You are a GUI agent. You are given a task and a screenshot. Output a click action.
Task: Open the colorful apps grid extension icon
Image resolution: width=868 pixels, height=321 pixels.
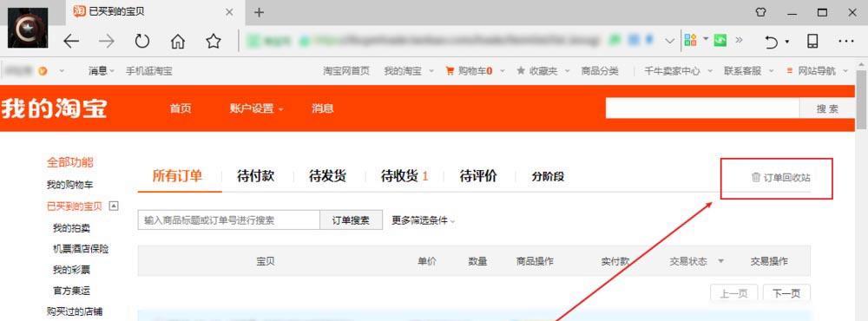pyautogui.click(x=690, y=40)
